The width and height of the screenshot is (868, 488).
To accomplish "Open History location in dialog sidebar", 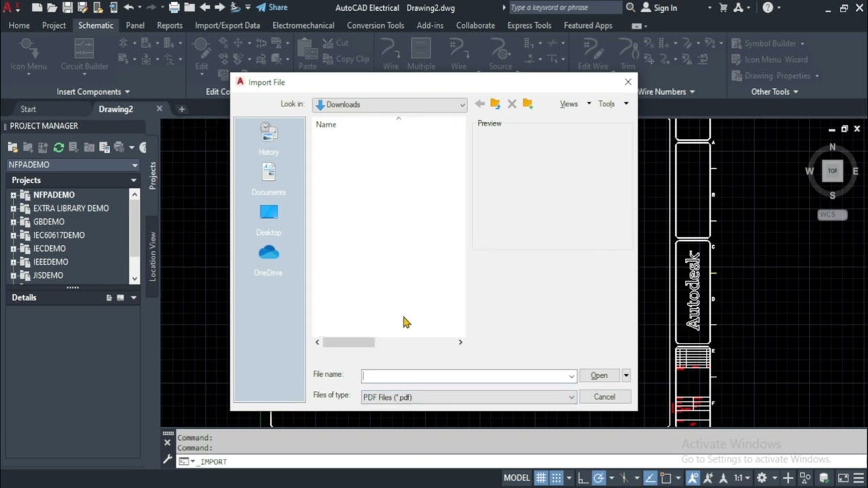I will tap(269, 139).
